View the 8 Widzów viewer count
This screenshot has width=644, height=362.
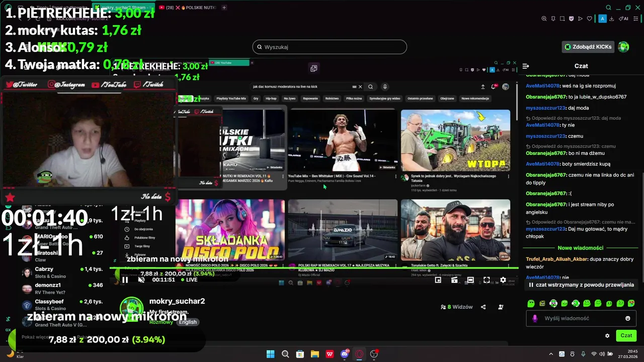pos(457,307)
